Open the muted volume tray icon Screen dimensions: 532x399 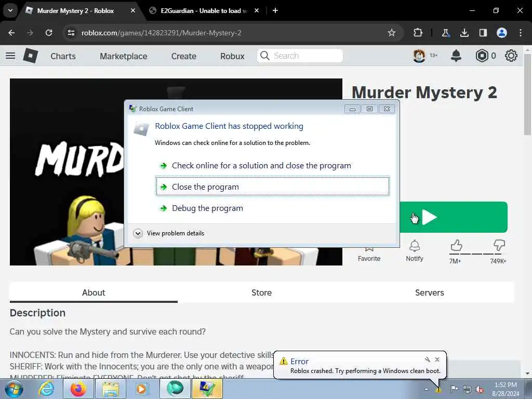[480, 389]
